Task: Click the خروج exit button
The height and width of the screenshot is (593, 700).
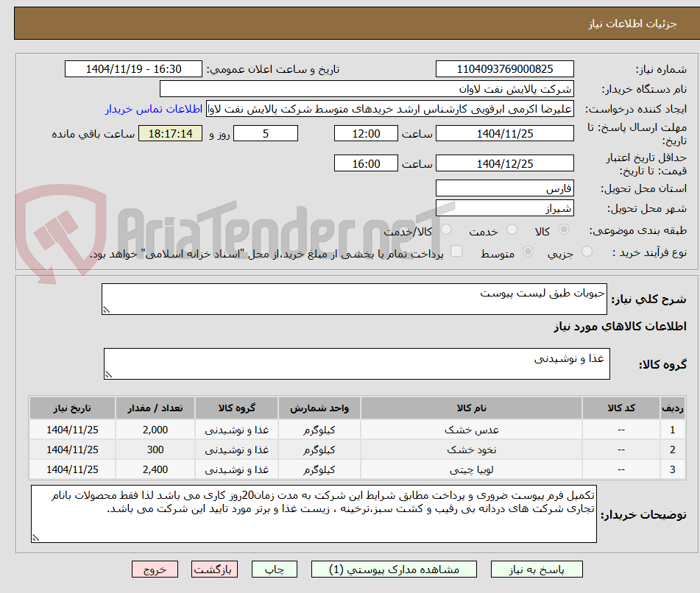Action: [x=155, y=569]
